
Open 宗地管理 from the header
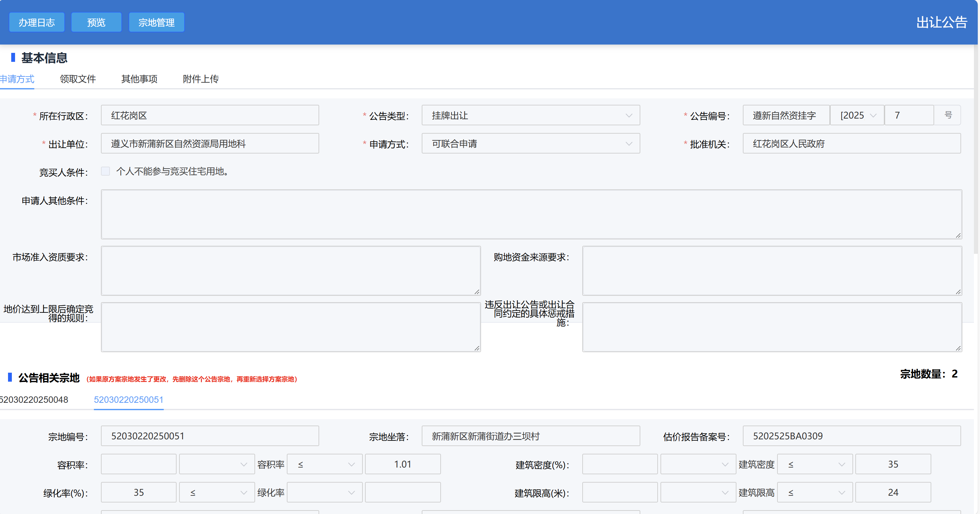[x=156, y=22]
